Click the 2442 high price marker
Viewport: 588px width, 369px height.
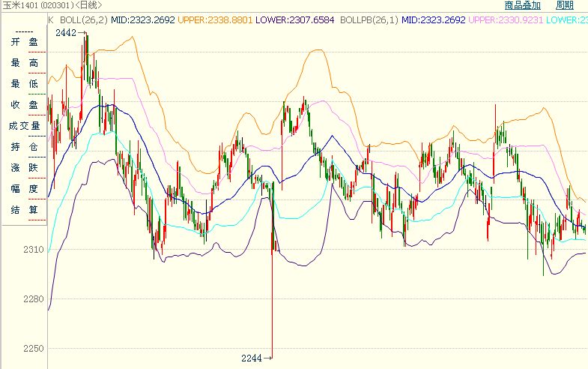[65, 33]
